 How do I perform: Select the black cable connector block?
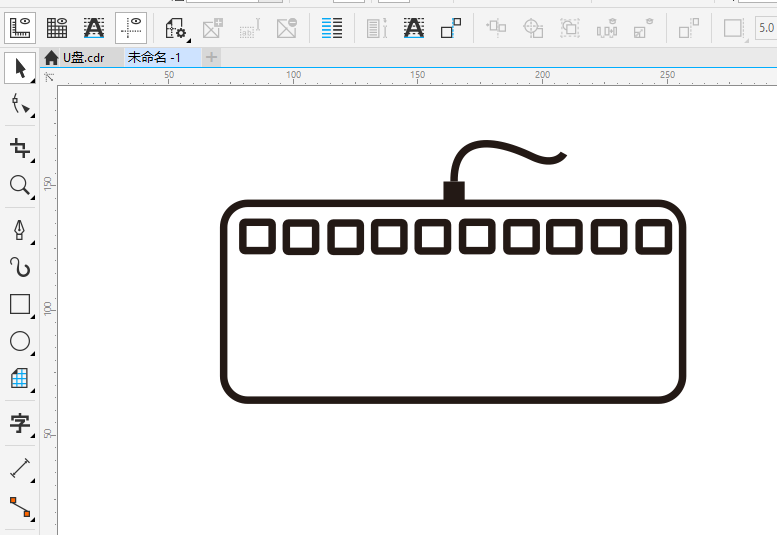click(454, 191)
